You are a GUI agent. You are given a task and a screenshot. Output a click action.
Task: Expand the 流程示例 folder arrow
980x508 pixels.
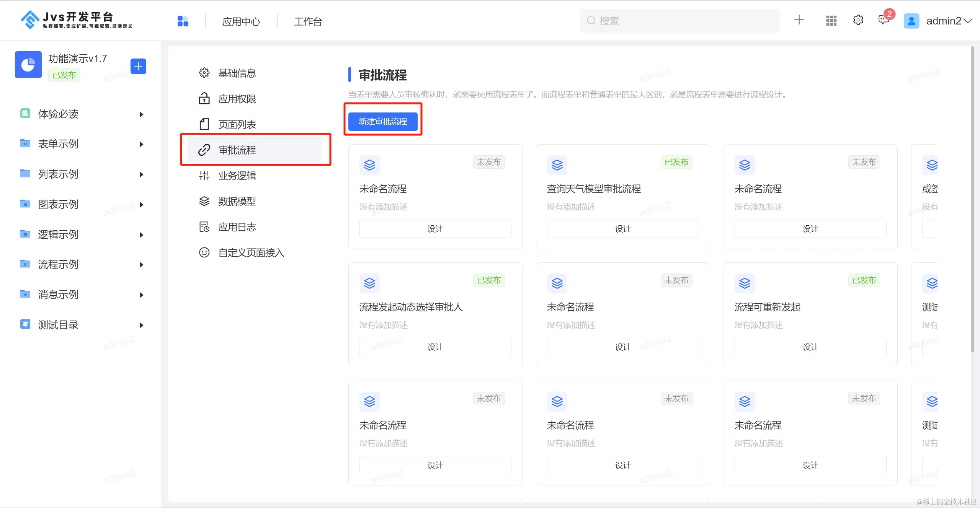tap(141, 265)
